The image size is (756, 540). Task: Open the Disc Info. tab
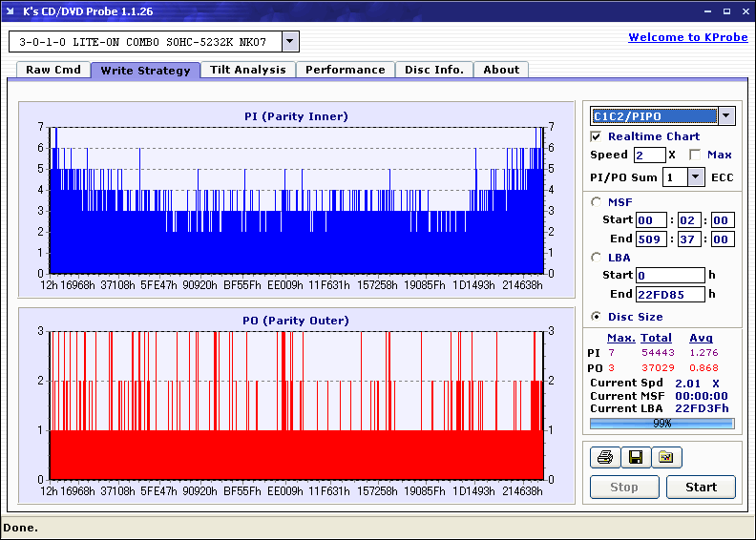click(433, 70)
